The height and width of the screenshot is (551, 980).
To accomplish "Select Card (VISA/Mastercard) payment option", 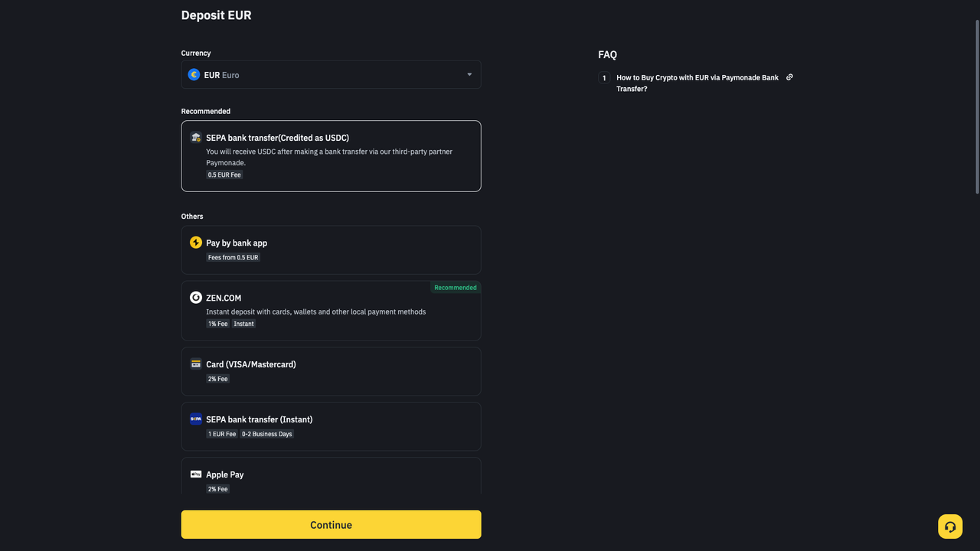I will [x=331, y=371].
